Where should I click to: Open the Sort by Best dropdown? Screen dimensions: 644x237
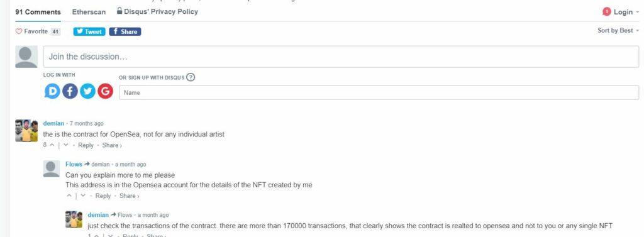pos(618,30)
